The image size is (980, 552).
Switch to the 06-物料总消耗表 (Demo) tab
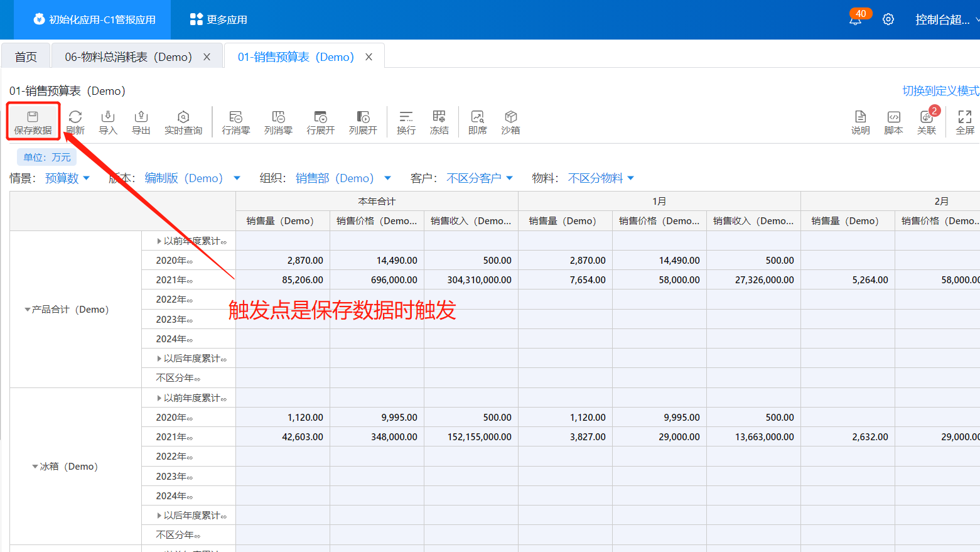tap(128, 57)
